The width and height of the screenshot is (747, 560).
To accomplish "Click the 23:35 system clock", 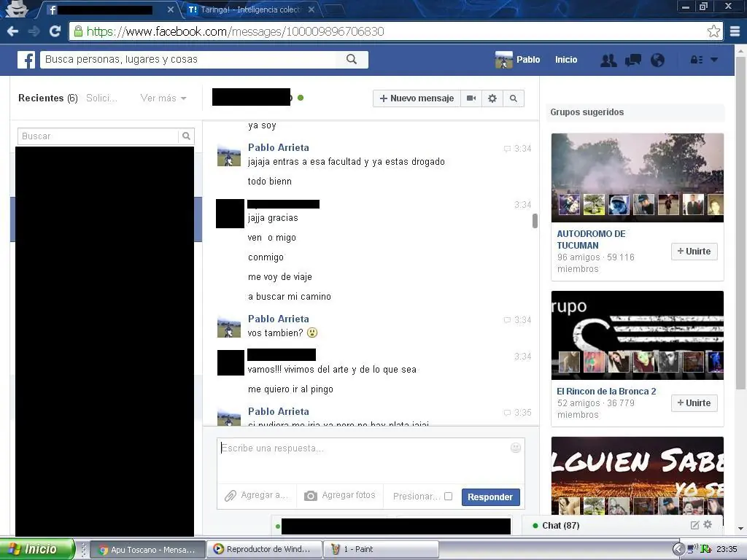I will 727,550.
